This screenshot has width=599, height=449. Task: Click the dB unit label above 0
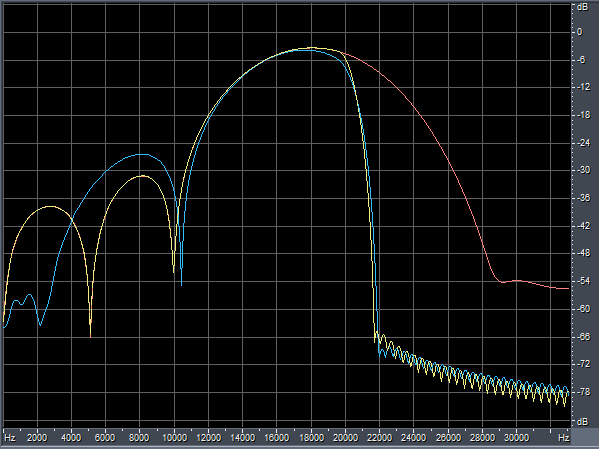coord(582,7)
